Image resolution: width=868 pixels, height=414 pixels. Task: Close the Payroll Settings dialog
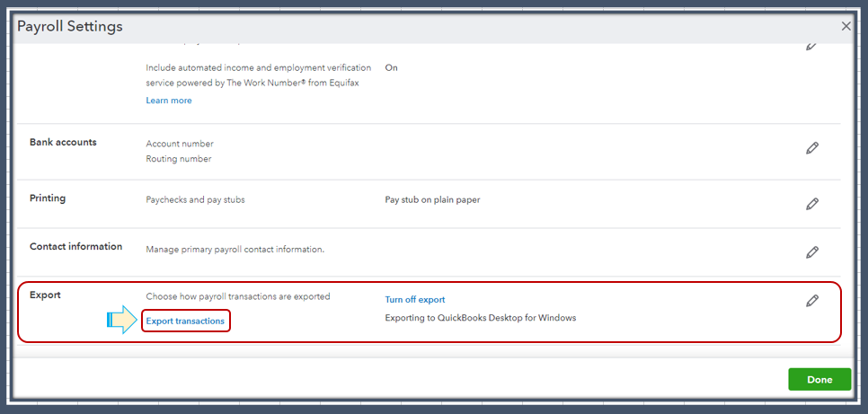pyautogui.click(x=846, y=26)
